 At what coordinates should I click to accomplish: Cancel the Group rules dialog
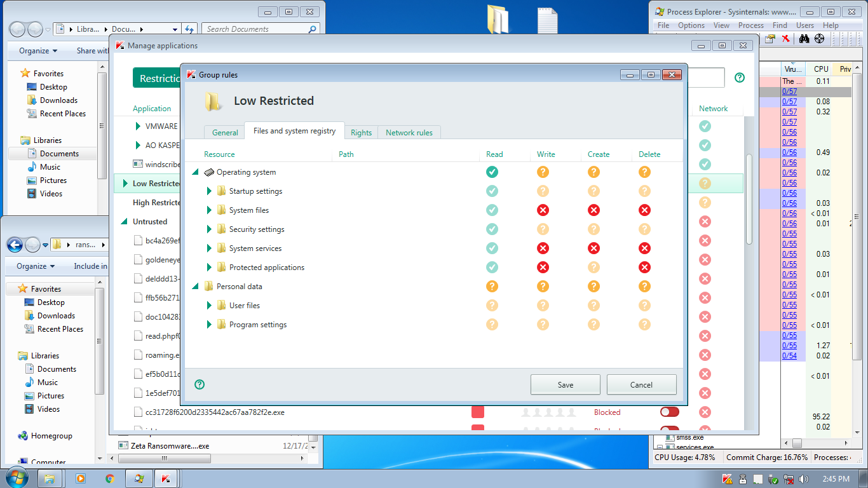tap(641, 384)
